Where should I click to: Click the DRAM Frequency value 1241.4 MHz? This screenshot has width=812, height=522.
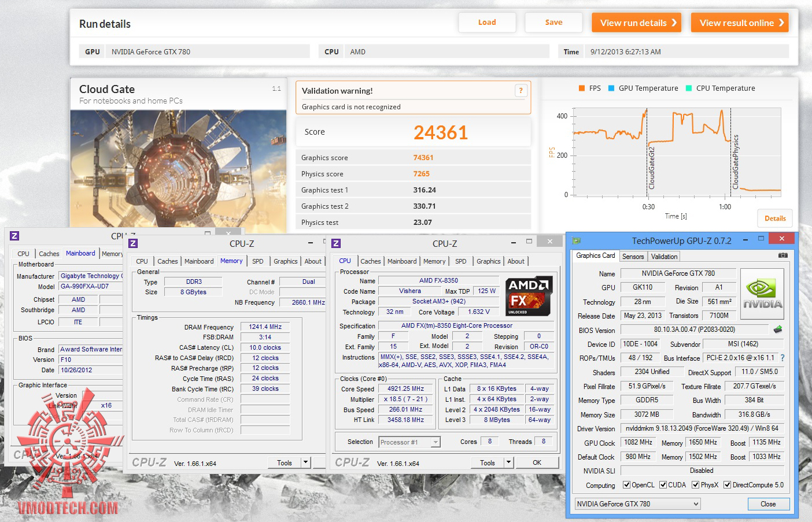[x=265, y=327]
